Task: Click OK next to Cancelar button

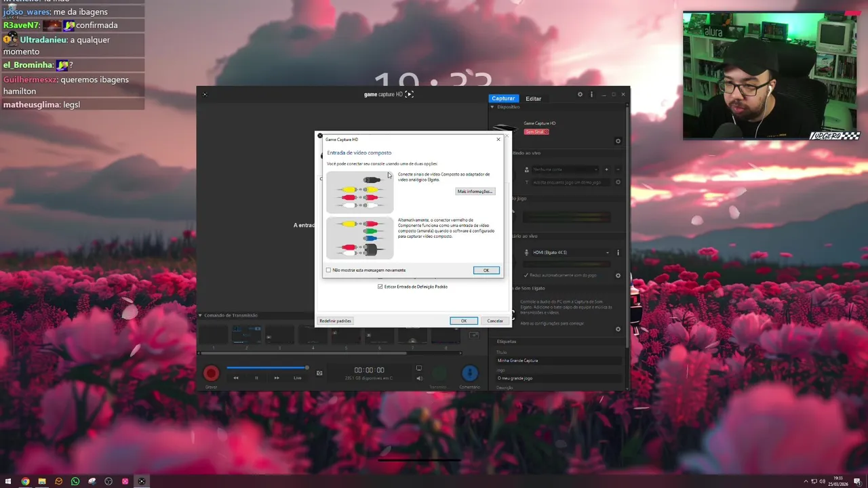Action: pos(464,321)
